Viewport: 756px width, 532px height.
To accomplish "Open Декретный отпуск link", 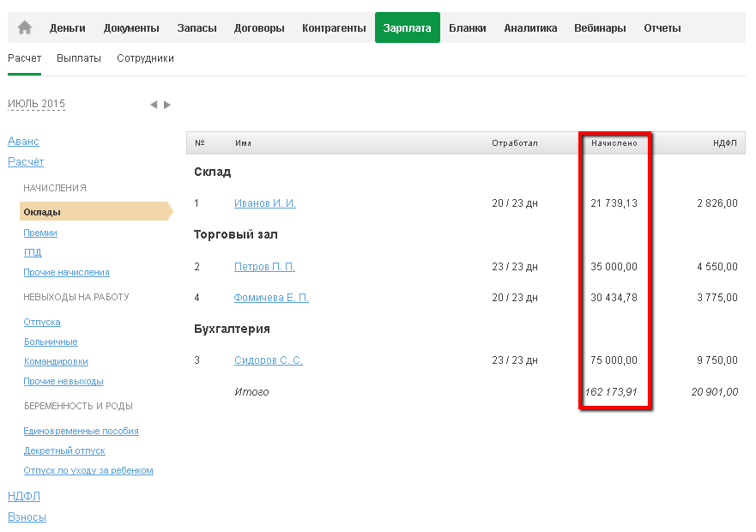I will click(64, 451).
